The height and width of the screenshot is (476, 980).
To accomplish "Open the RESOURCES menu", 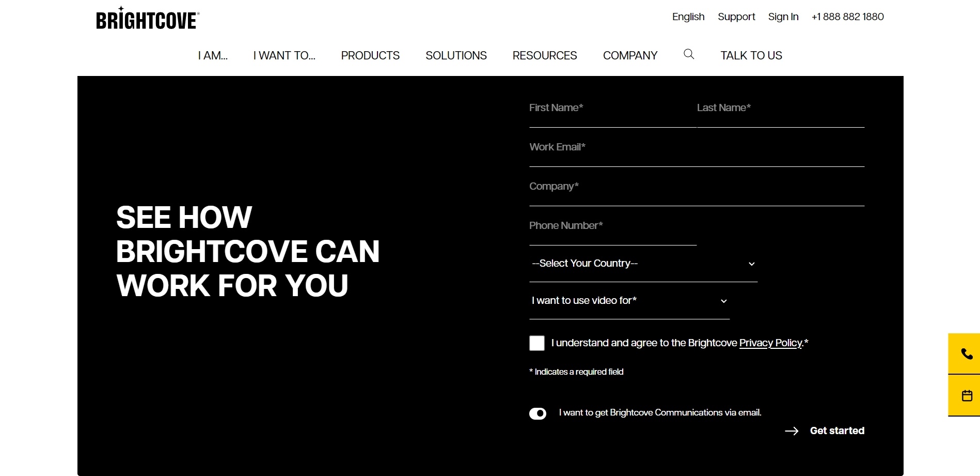I will pos(545,55).
